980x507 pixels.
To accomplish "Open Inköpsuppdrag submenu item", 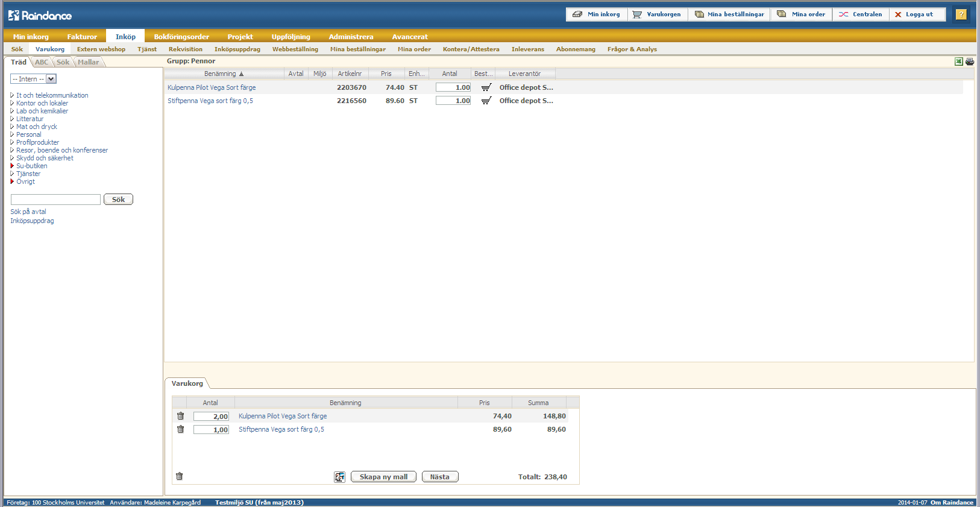I will point(237,49).
